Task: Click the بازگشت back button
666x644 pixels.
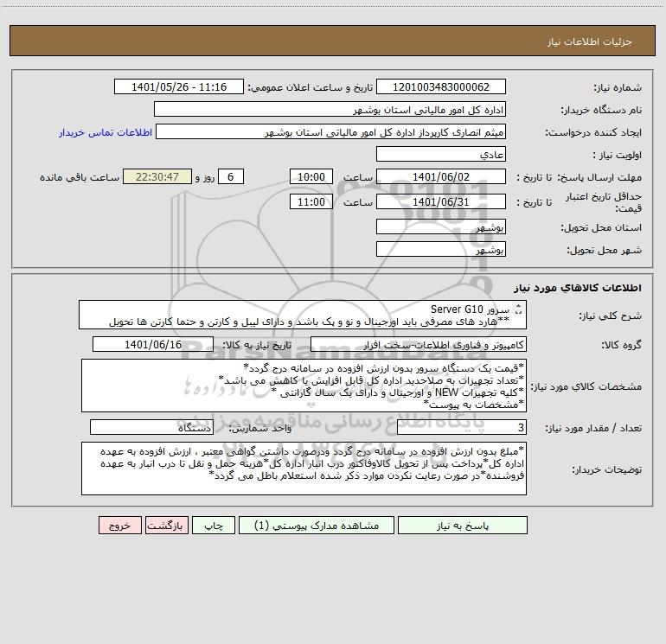Action: click(166, 526)
